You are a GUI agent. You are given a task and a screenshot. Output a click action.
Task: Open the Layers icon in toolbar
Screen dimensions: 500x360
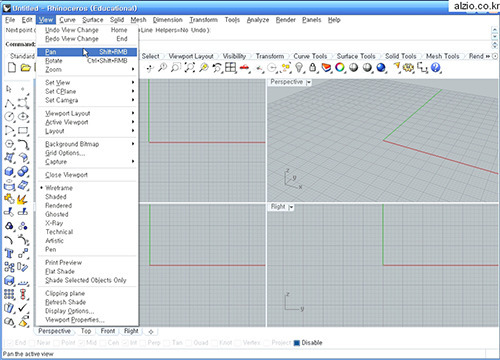326,68
